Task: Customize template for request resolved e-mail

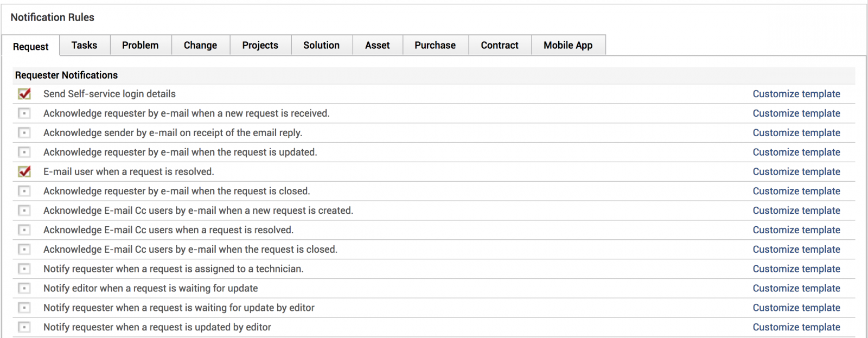Action: pos(796,171)
